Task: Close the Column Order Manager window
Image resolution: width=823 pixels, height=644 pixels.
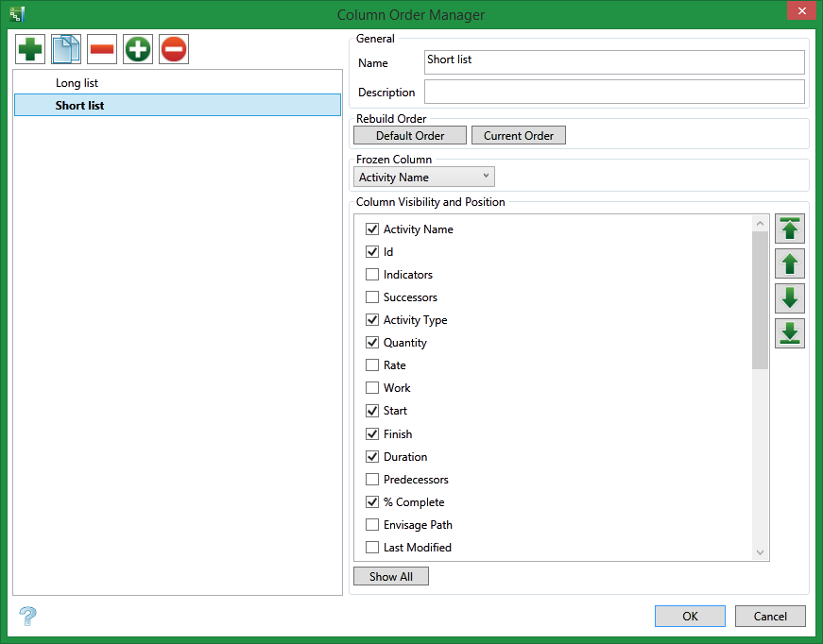Action: pyautogui.click(x=801, y=10)
